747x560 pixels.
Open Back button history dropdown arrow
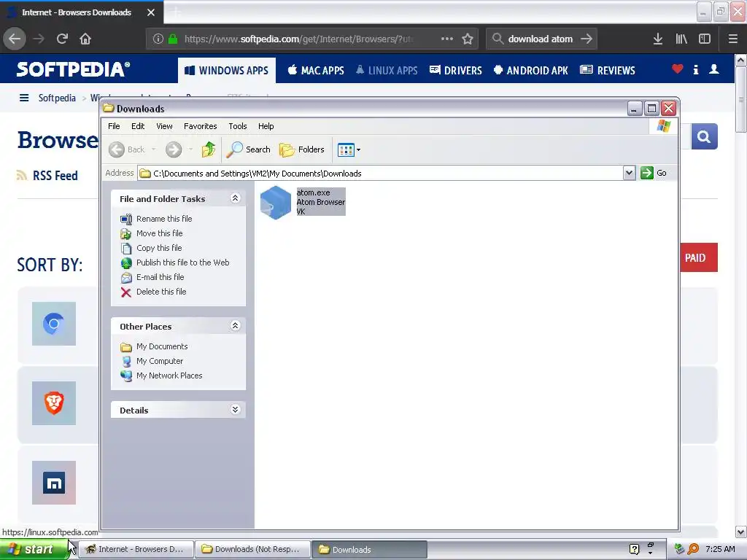pos(153,149)
